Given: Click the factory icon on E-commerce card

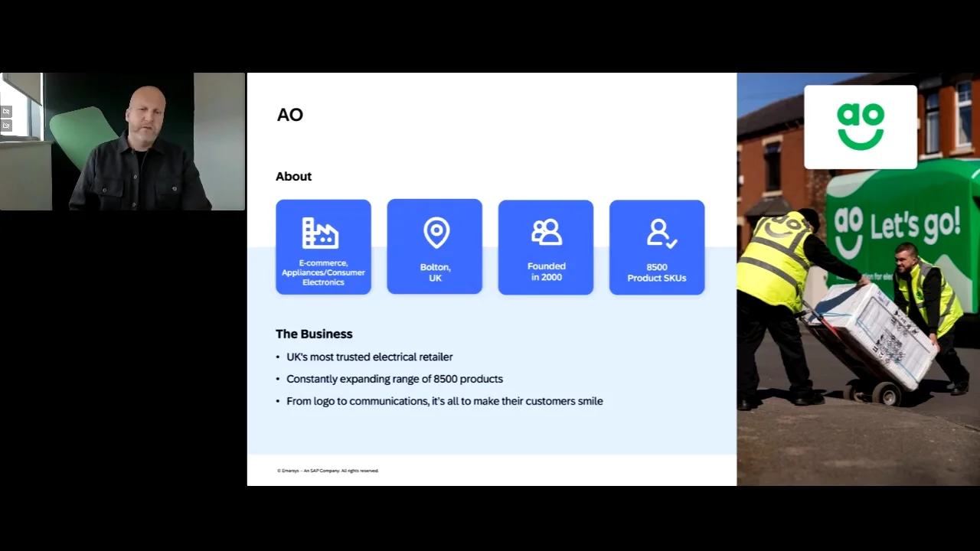Looking at the screenshot, I should click(320, 233).
